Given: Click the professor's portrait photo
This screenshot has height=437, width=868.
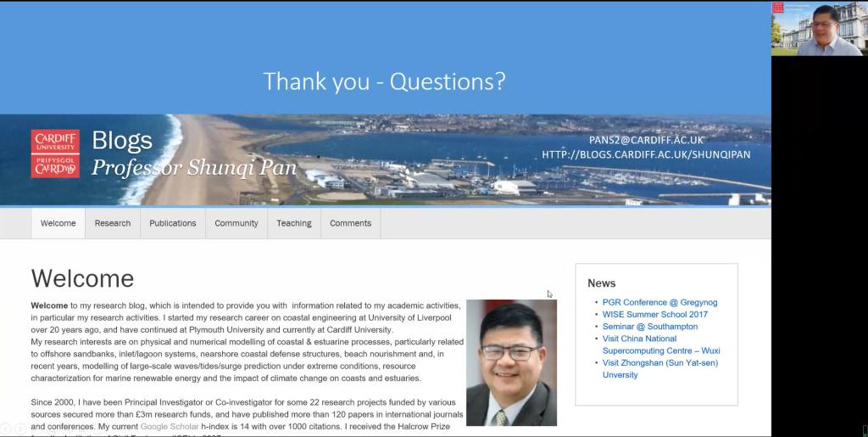Looking at the screenshot, I should (511, 362).
